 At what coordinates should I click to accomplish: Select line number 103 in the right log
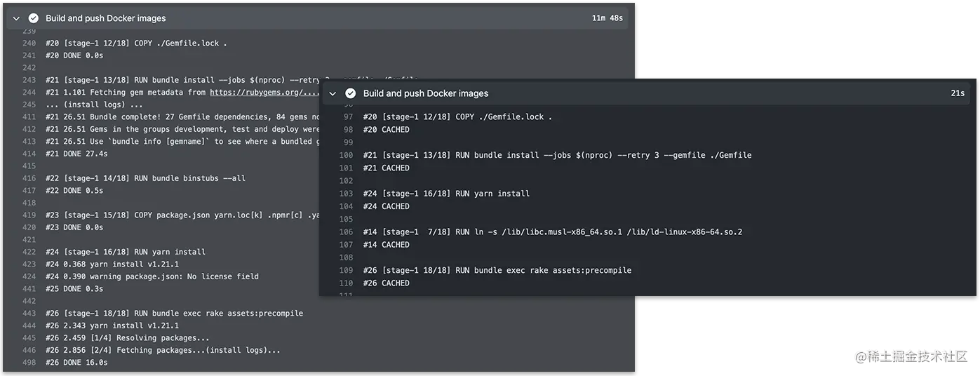click(347, 194)
